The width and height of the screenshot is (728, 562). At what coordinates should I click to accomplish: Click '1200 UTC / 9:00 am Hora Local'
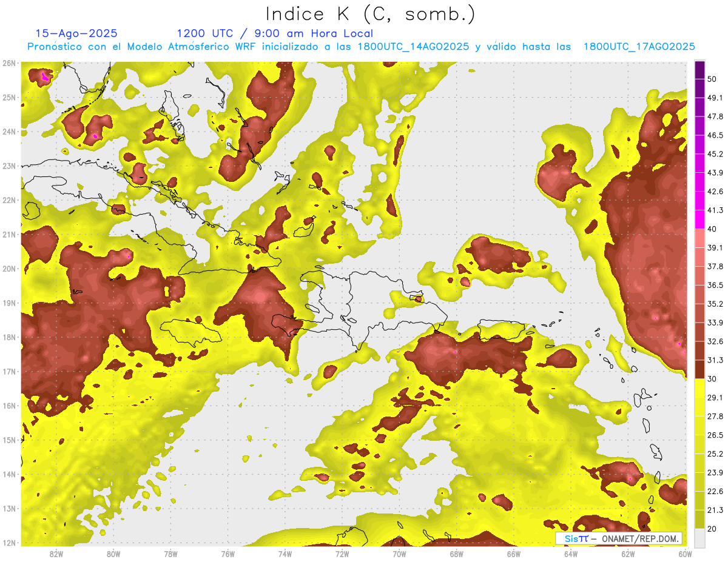coord(275,33)
